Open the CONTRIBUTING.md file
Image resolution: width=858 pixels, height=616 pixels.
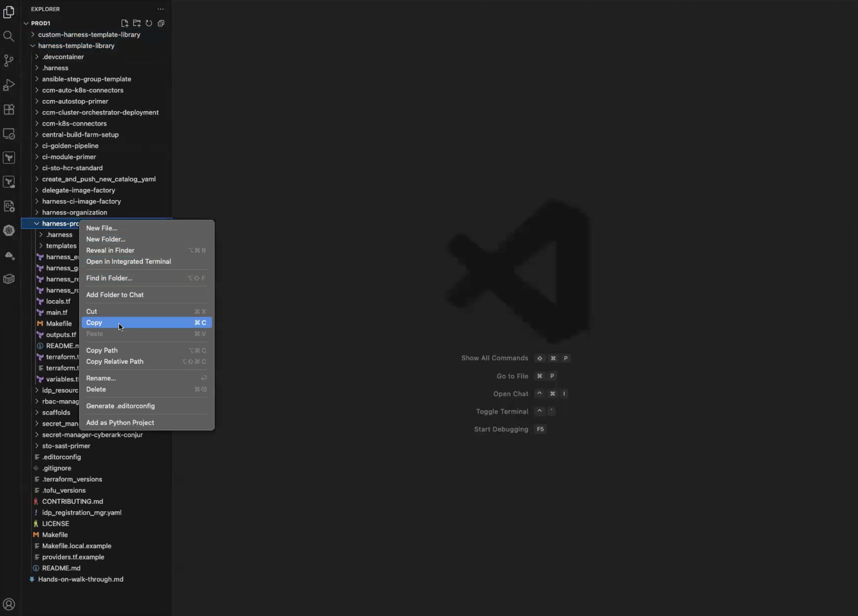coord(73,502)
